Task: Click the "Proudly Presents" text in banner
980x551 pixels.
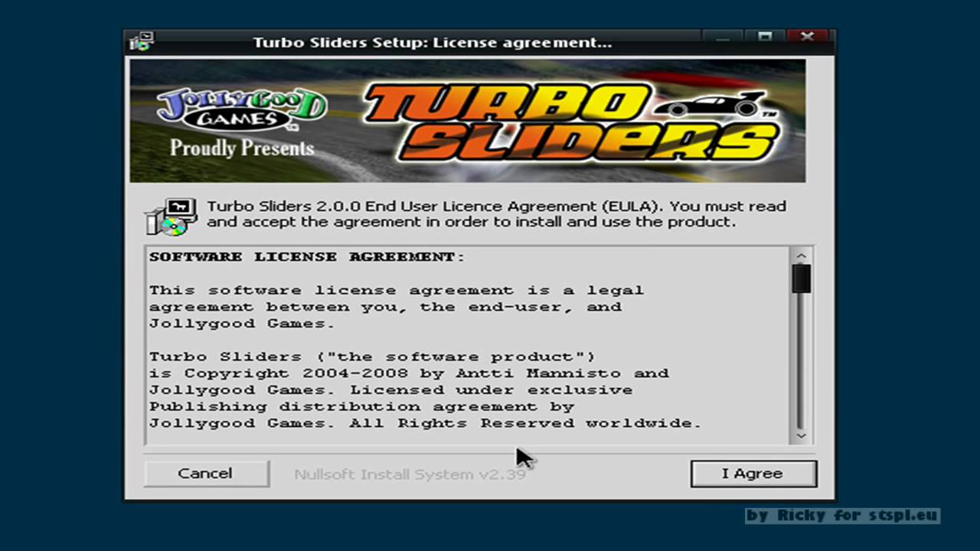Action: 242,148
